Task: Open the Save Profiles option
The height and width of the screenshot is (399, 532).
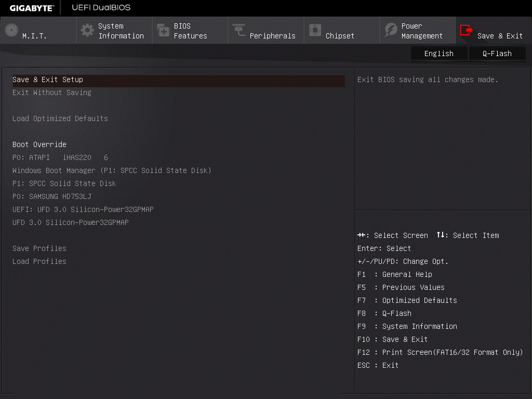Action: (39, 248)
